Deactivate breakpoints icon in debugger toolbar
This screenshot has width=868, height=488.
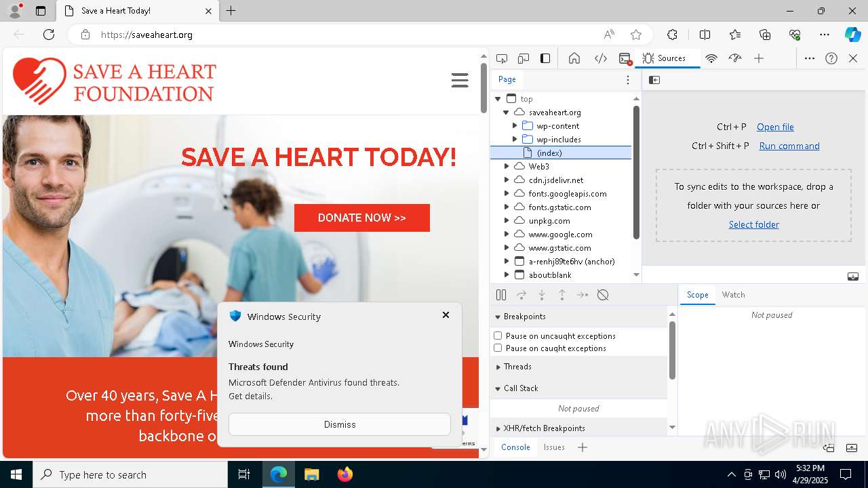603,295
